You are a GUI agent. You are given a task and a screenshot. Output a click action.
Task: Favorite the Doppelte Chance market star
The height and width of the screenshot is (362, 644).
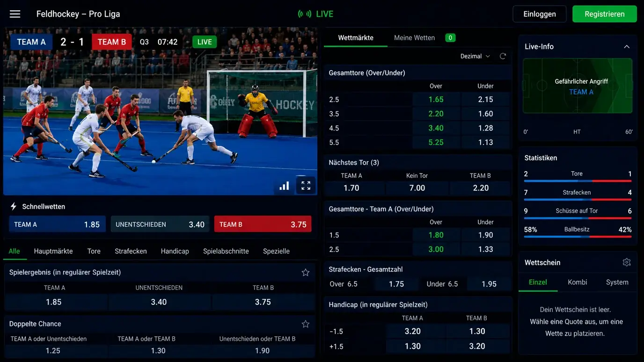[x=306, y=324]
